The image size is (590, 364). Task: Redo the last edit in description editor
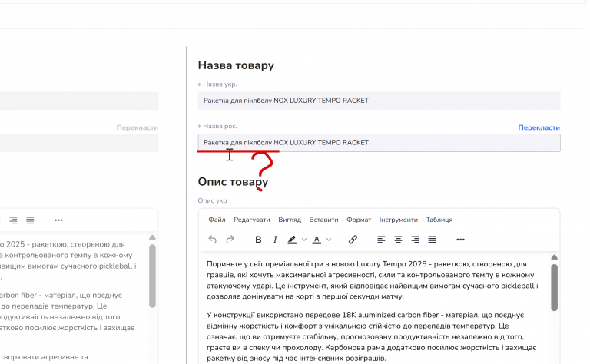click(x=230, y=240)
